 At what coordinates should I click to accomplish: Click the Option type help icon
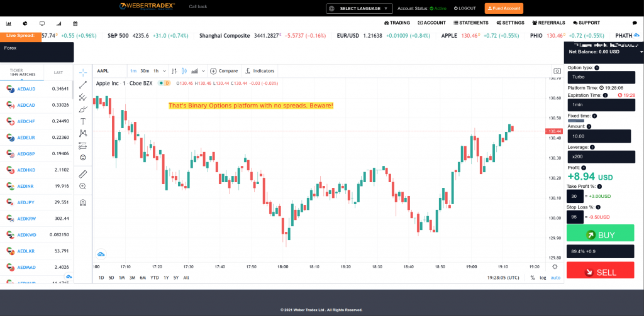pyautogui.click(x=597, y=68)
